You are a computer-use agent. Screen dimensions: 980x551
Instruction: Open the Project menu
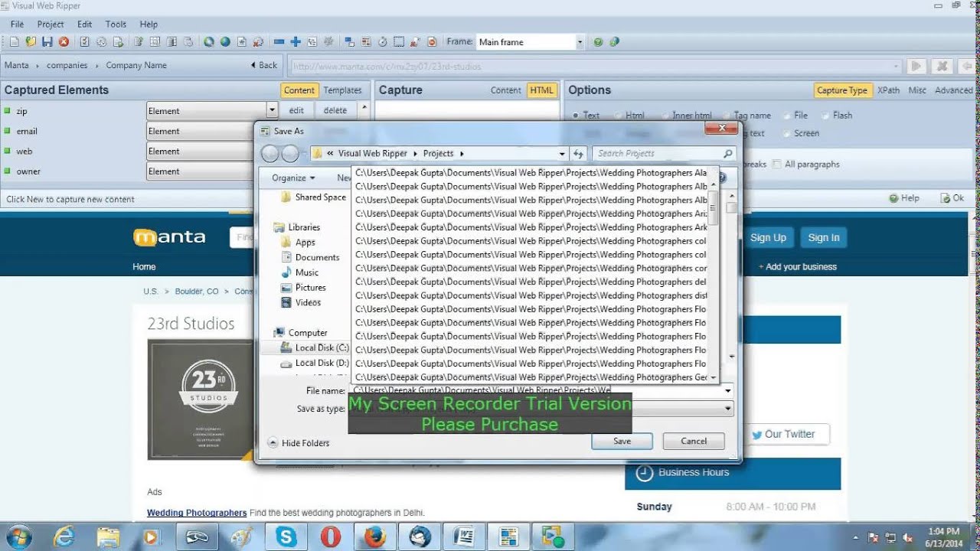tap(51, 24)
